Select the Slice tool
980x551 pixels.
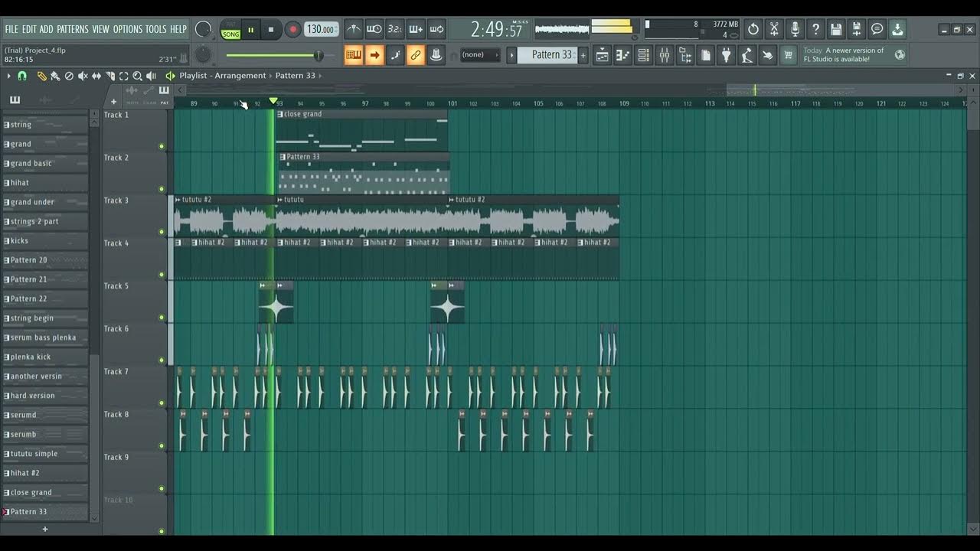[110, 76]
